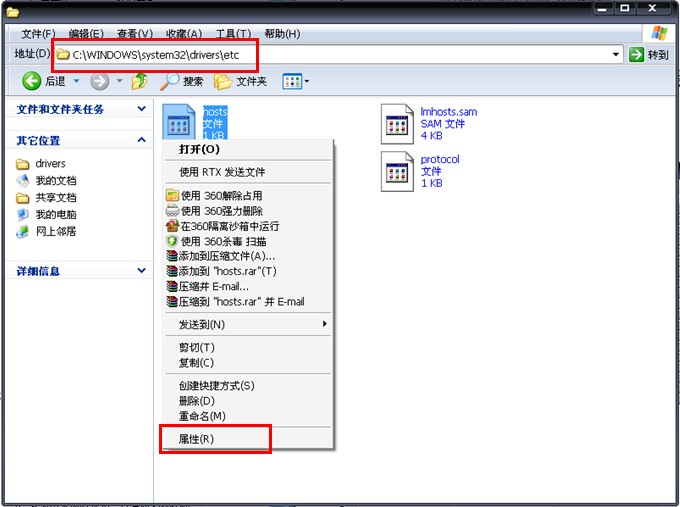Open the Search (搜索) magnifier tool
The height and width of the screenshot is (507, 680).
(x=169, y=81)
